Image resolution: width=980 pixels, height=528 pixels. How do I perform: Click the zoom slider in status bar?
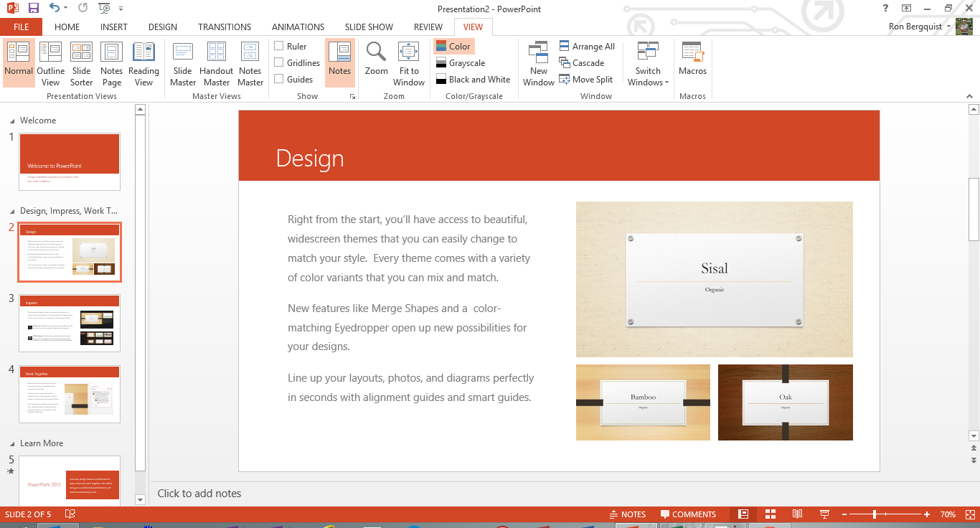coord(874,514)
